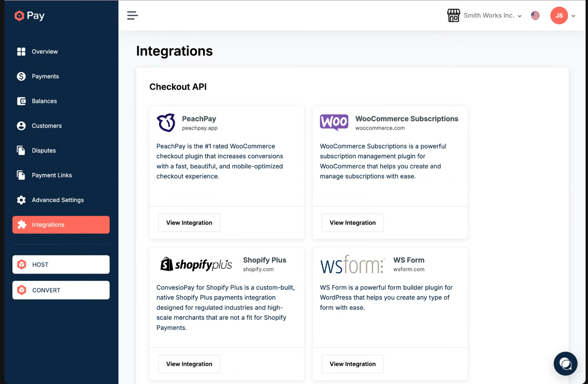This screenshot has height=384, width=588.
Task: Open the JS user avatar menu
Action: coord(559,16)
